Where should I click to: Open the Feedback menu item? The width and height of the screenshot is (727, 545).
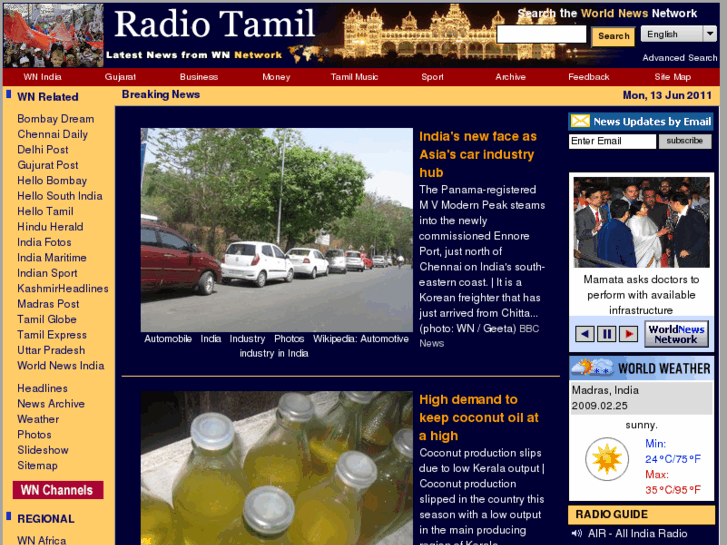[589, 77]
